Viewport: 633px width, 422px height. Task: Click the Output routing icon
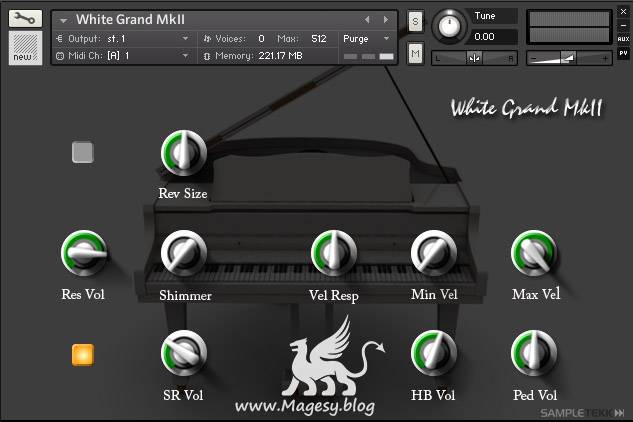[x=60, y=39]
